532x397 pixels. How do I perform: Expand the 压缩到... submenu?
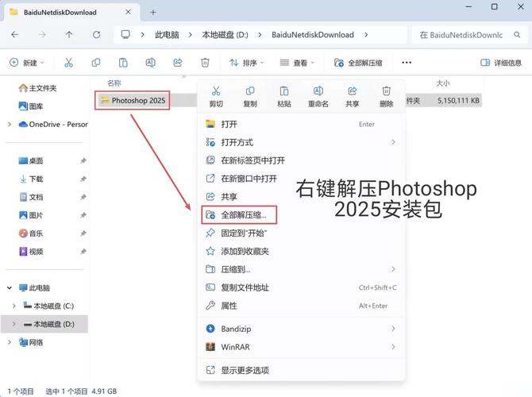point(301,269)
